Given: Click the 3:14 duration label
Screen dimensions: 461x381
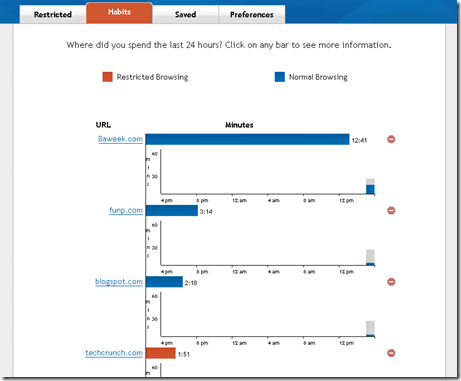Looking at the screenshot, I should (206, 212).
